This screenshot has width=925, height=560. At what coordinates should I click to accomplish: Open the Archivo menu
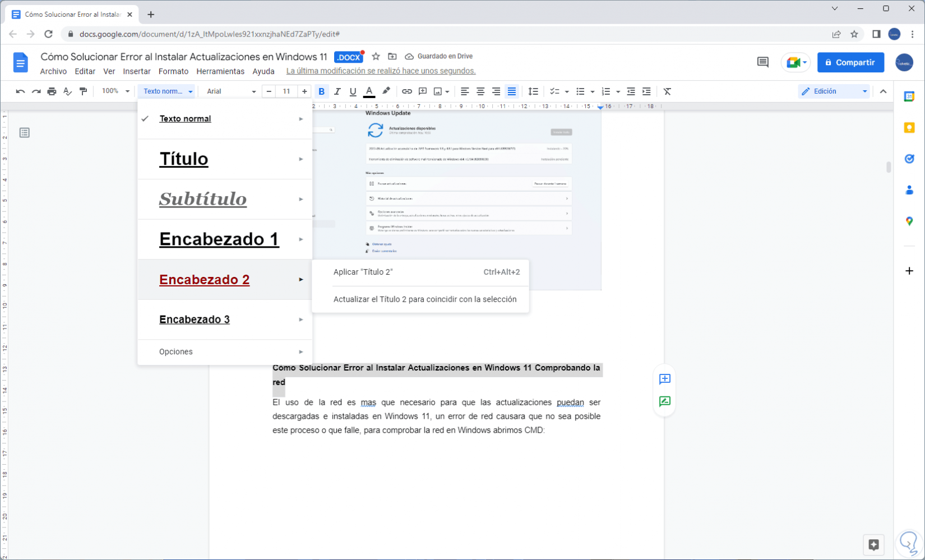point(53,71)
